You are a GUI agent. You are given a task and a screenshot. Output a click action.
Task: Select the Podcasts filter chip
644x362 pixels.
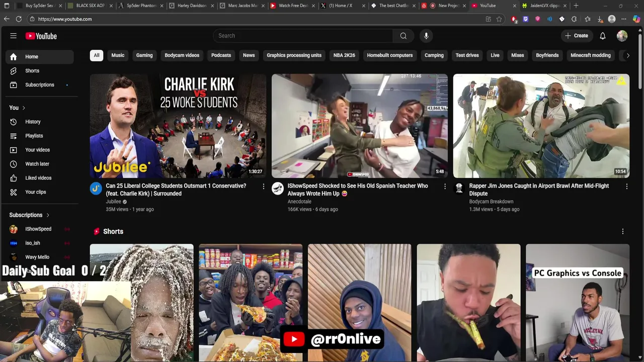pos(221,55)
